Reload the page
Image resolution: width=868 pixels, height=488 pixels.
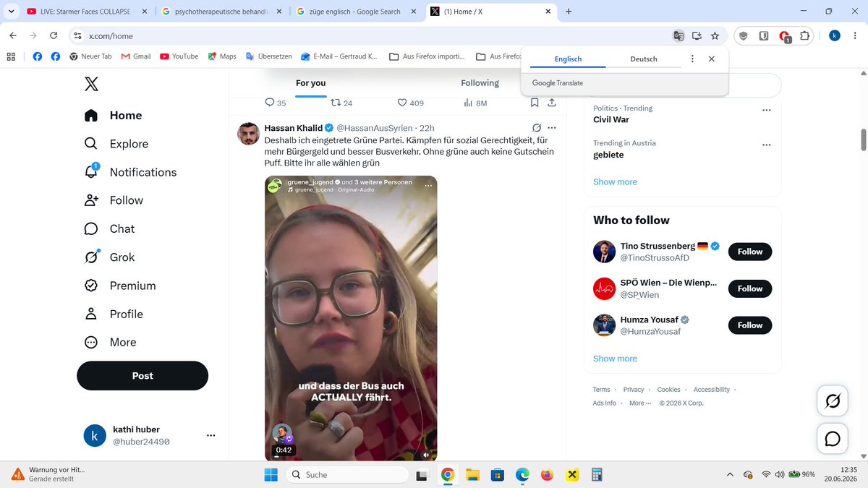[54, 35]
